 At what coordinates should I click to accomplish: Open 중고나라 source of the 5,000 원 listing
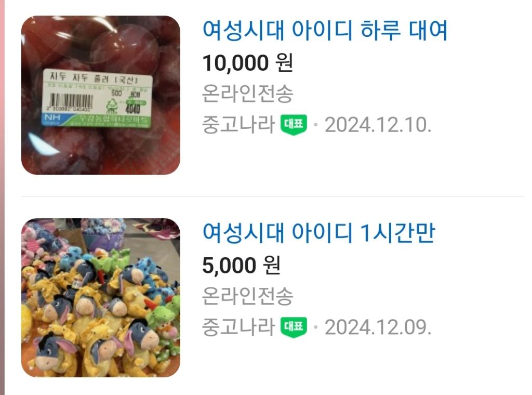tap(238, 327)
